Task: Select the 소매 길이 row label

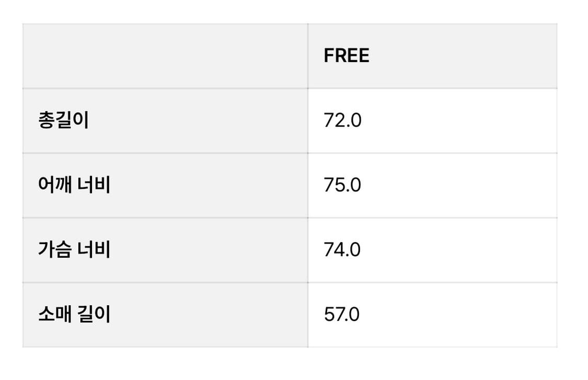Action: click(x=74, y=315)
